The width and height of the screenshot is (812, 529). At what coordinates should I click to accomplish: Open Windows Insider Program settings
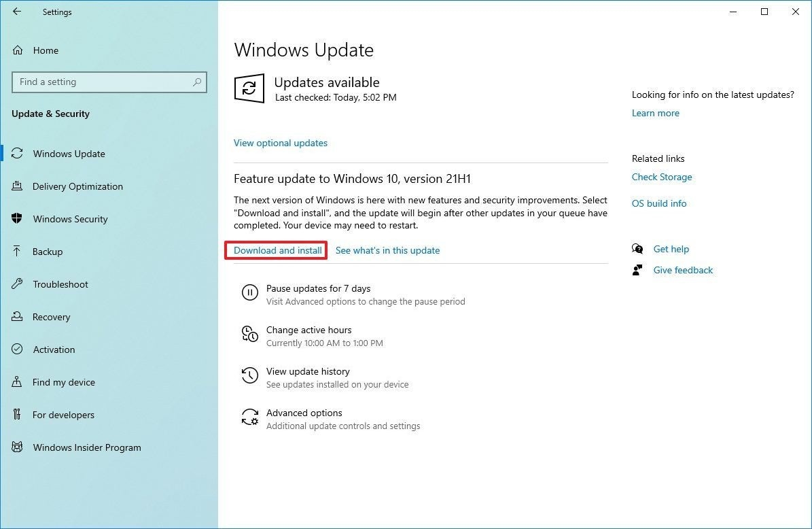(87, 447)
